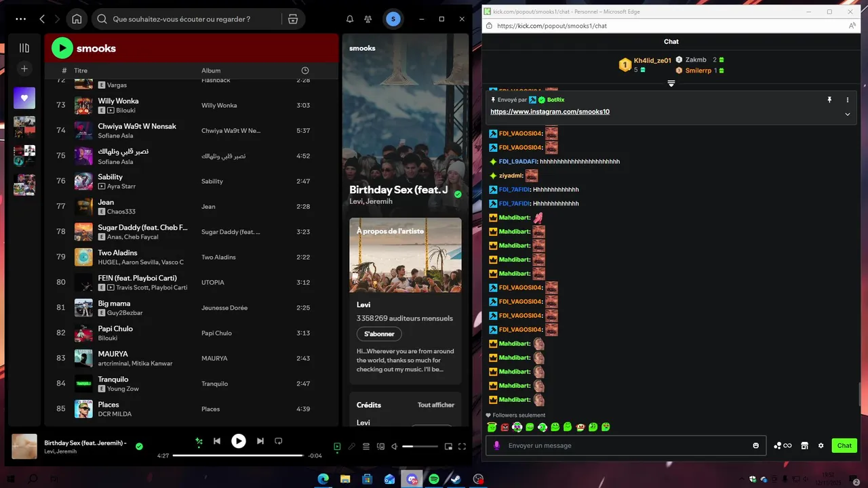
Task: Skip to previous track
Action: click(217, 441)
